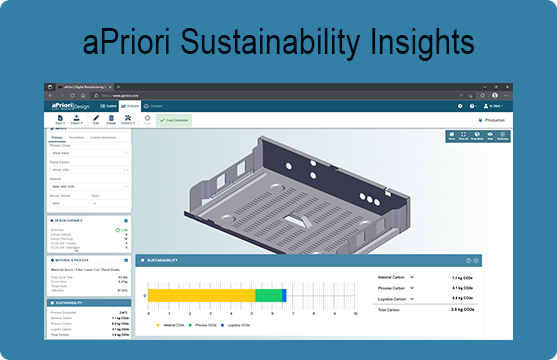The height and width of the screenshot is (360, 557).
Task: Select the Edit pencil icon
Action: tap(96, 119)
